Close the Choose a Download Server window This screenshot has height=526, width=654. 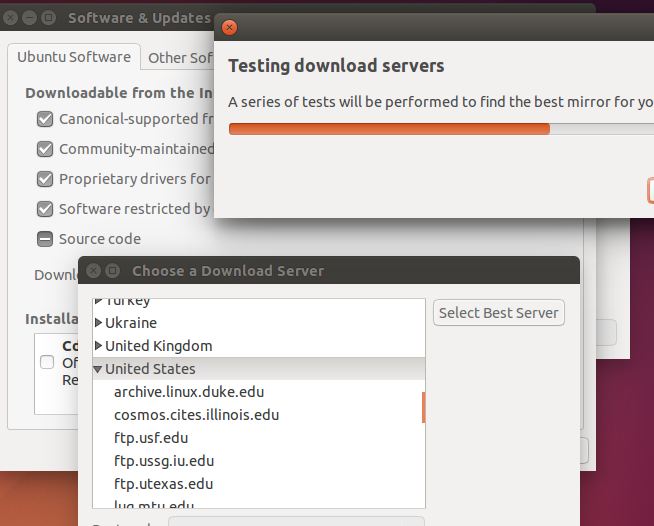(x=93, y=271)
